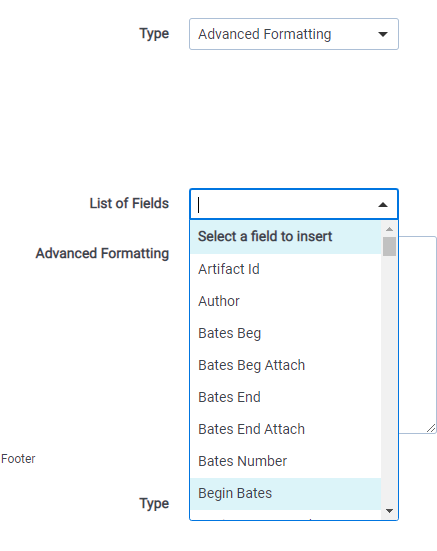Collapse the List of Fields dropdown arrow

coord(383,205)
